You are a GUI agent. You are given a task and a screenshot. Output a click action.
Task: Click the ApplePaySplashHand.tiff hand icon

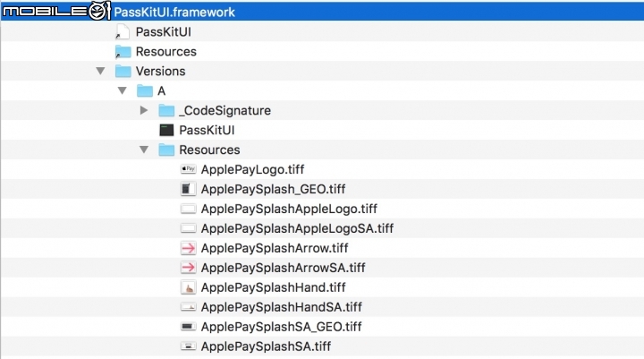click(x=188, y=287)
